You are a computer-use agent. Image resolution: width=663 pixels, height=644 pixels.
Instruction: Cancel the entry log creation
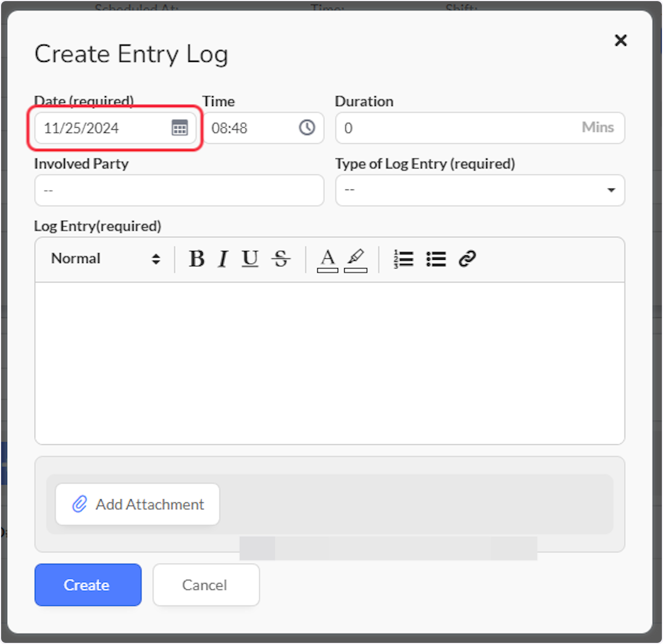pos(206,585)
